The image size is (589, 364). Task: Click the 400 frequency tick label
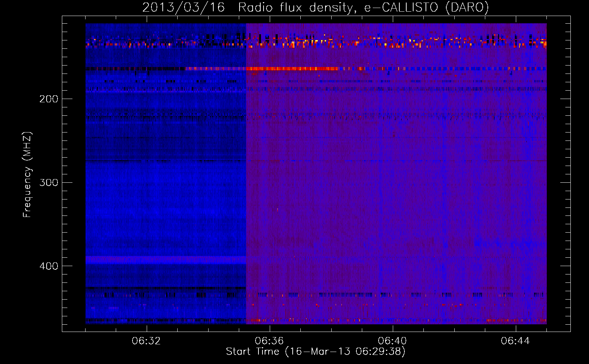click(49, 266)
